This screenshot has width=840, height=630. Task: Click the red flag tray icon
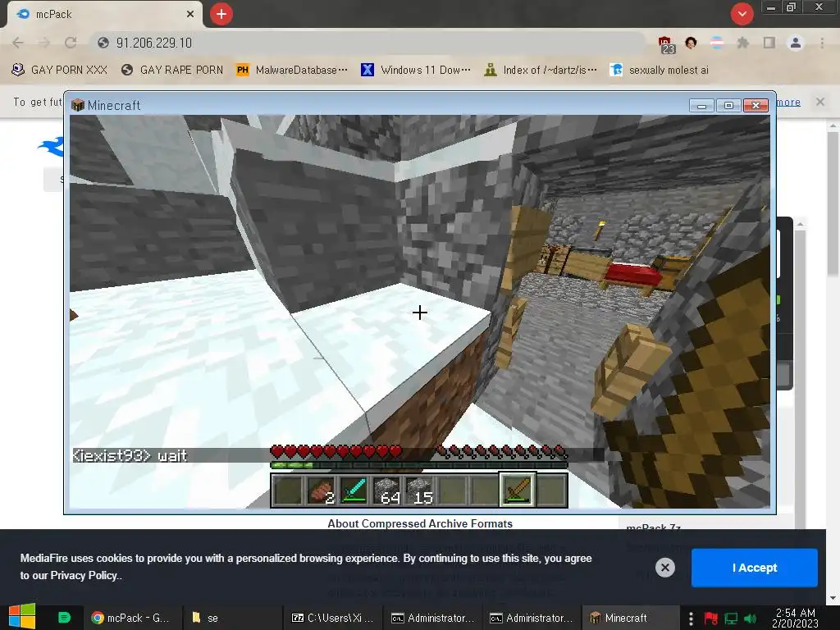pos(711,619)
